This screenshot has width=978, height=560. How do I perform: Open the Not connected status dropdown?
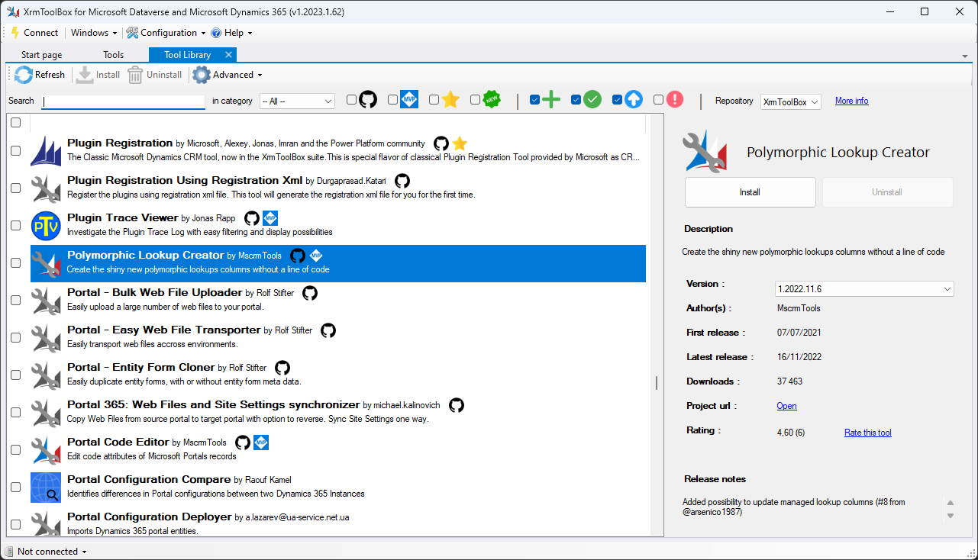(x=51, y=552)
